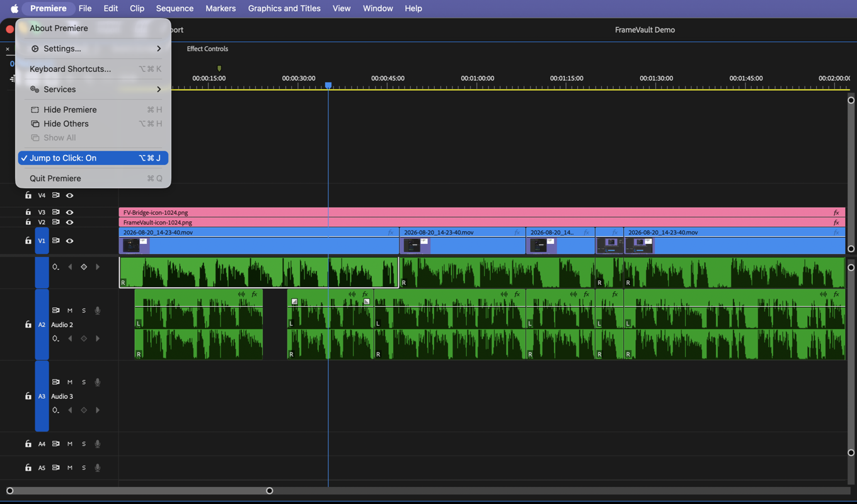Select the A3 track target button
Screen dimensions: 857x504
pyautogui.click(x=42, y=396)
